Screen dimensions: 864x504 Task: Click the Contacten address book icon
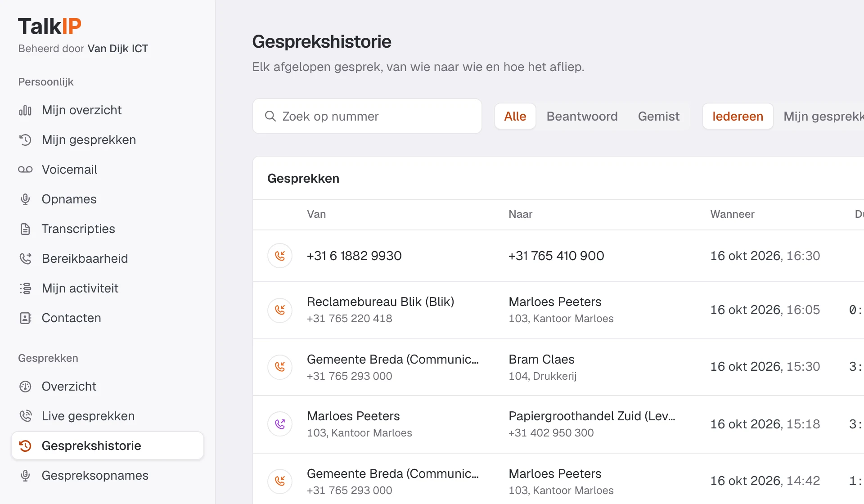[x=25, y=318]
